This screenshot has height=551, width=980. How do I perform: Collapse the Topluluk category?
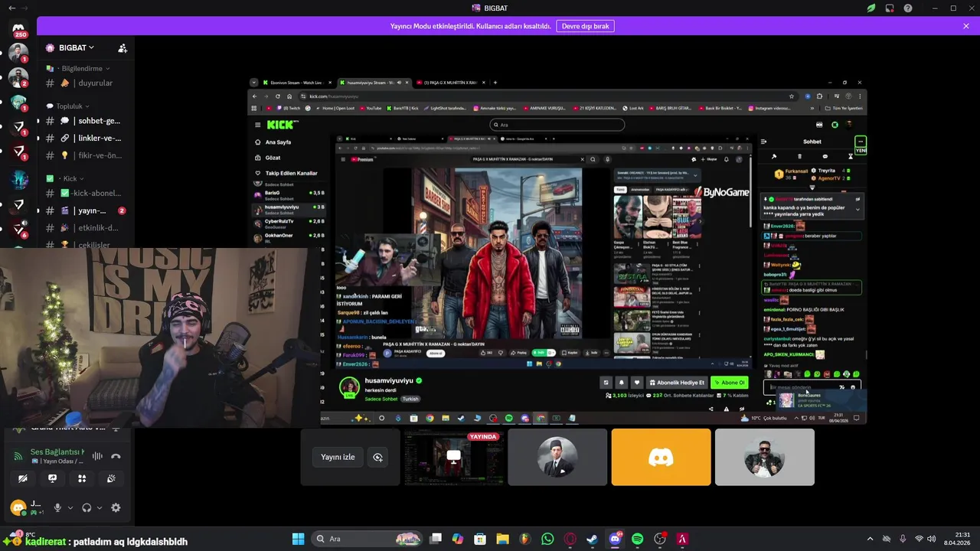(x=67, y=106)
